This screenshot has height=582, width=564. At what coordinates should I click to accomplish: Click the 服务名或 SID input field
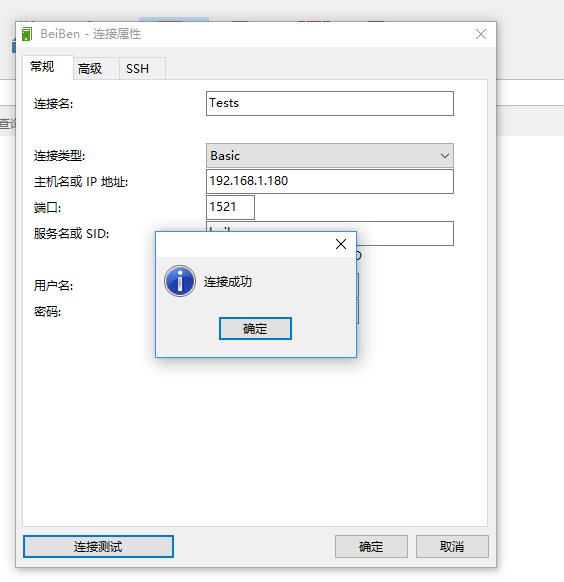coord(404,233)
